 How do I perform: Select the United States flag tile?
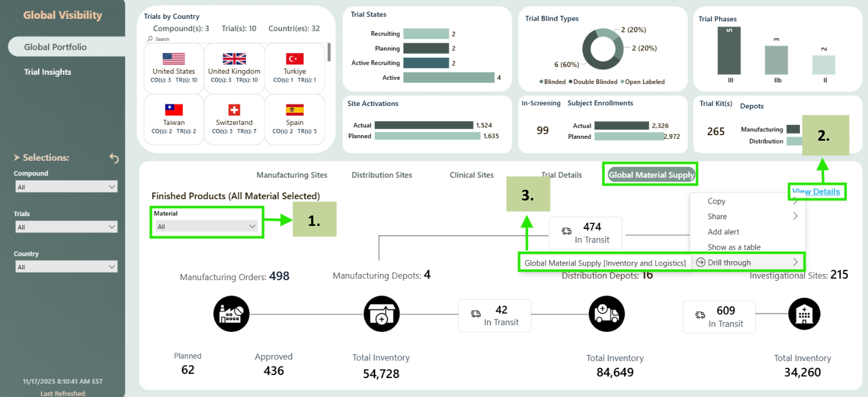pyautogui.click(x=173, y=67)
